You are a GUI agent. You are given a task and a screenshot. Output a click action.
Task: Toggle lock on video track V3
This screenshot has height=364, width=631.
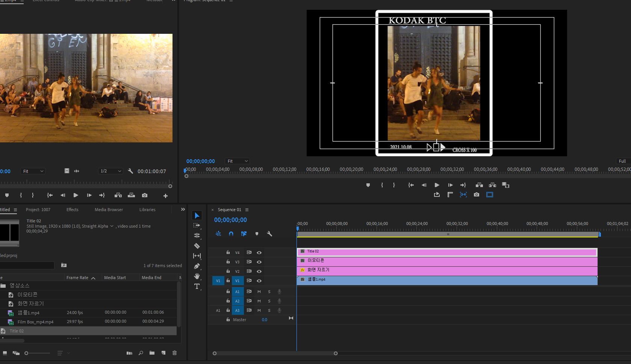(x=228, y=262)
